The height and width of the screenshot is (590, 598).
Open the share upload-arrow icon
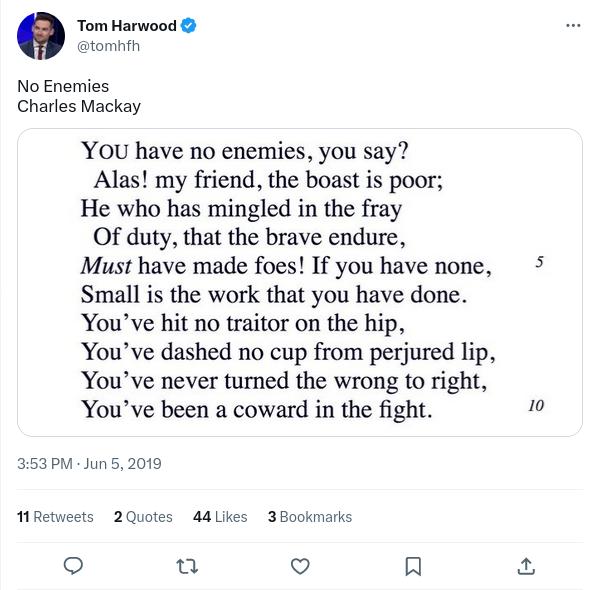pos(526,566)
